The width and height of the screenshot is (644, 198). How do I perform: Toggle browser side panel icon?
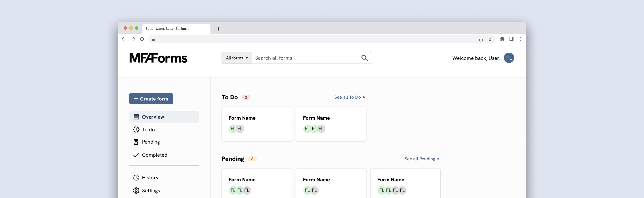(511, 39)
